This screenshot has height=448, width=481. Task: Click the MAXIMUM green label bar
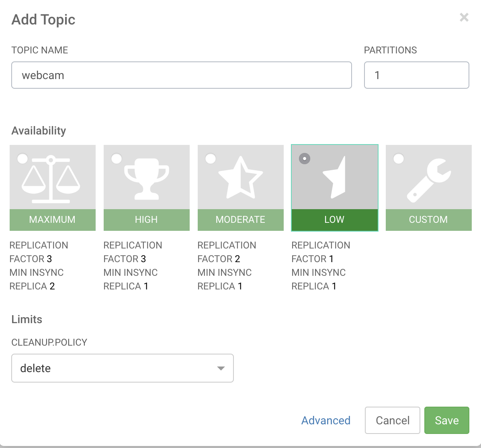53,220
